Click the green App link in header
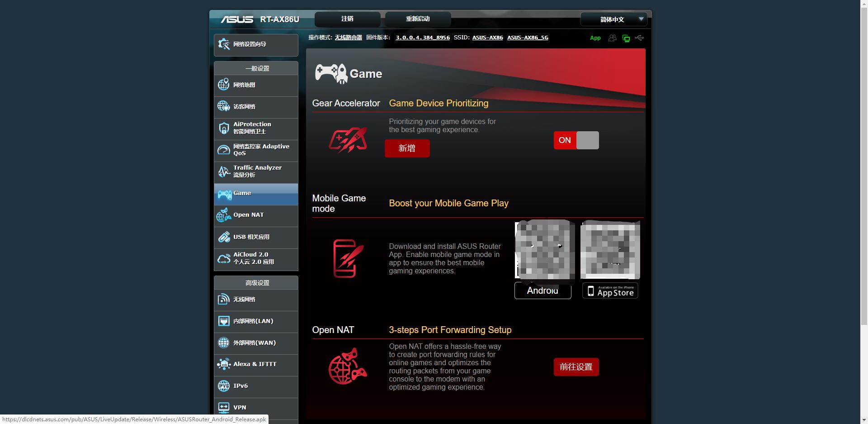Image resolution: width=868 pixels, height=424 pixels. 595,38
